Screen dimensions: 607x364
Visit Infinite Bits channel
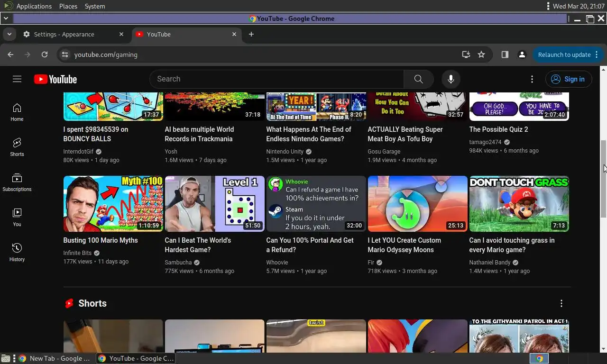point(77,253)
